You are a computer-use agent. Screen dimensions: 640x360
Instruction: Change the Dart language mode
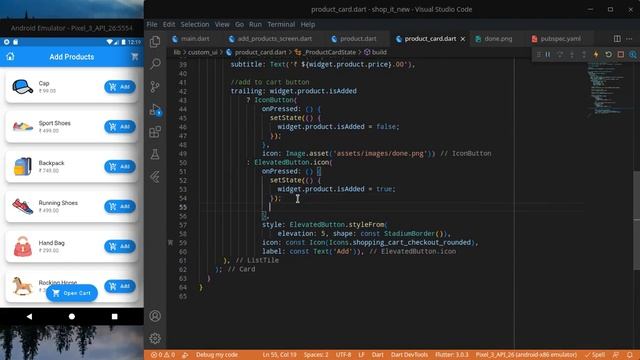(378, 355)
